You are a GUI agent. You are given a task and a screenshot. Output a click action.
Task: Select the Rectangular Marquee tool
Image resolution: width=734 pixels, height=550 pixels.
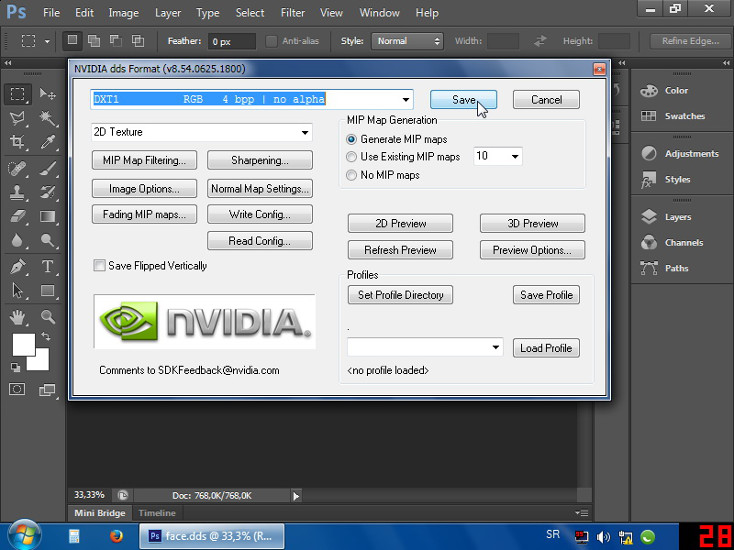(18, 94)
